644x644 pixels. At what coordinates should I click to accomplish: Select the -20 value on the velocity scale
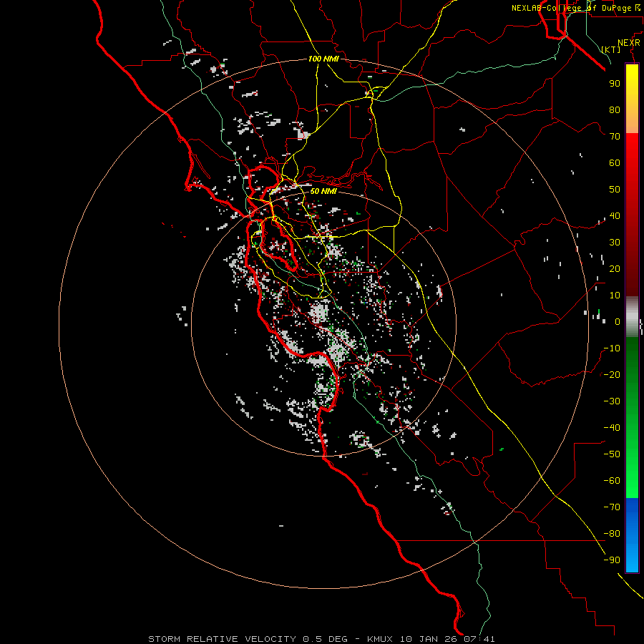(x=612, y=374)
